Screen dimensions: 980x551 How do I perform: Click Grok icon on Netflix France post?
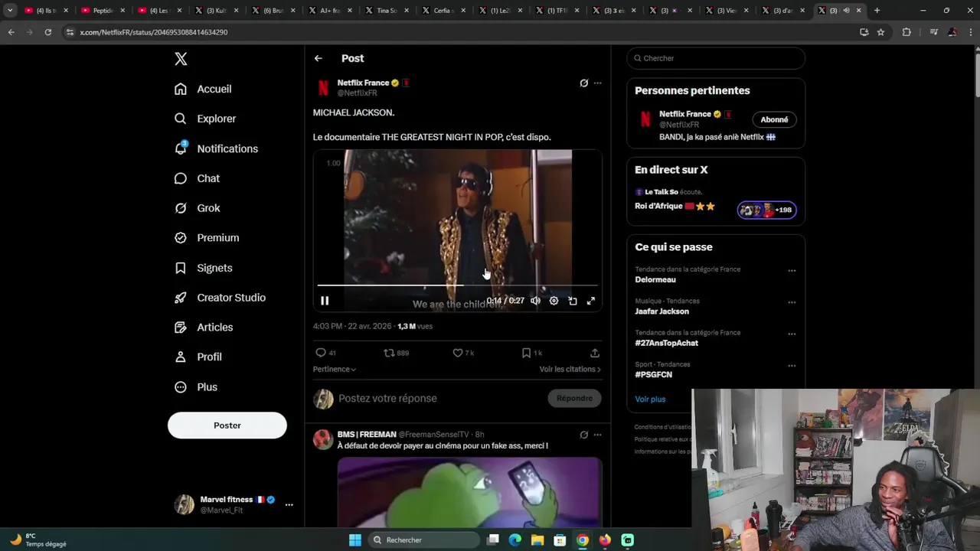pos(584,83)
